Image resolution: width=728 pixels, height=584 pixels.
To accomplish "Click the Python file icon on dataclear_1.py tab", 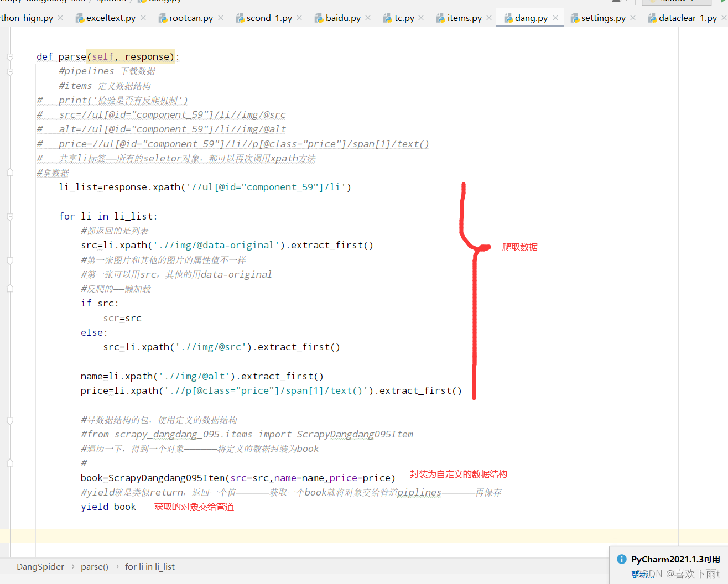I will click(x=652, y=18).
